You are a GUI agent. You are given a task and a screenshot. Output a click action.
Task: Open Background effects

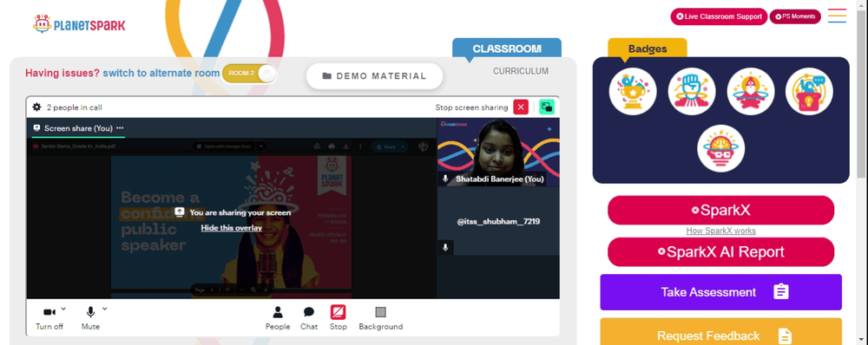(381, 318)
